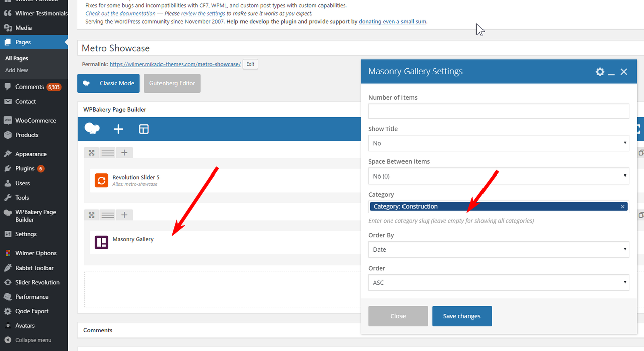Click Add New under Pages
The image size is (644, 351).
coord(17,70)
